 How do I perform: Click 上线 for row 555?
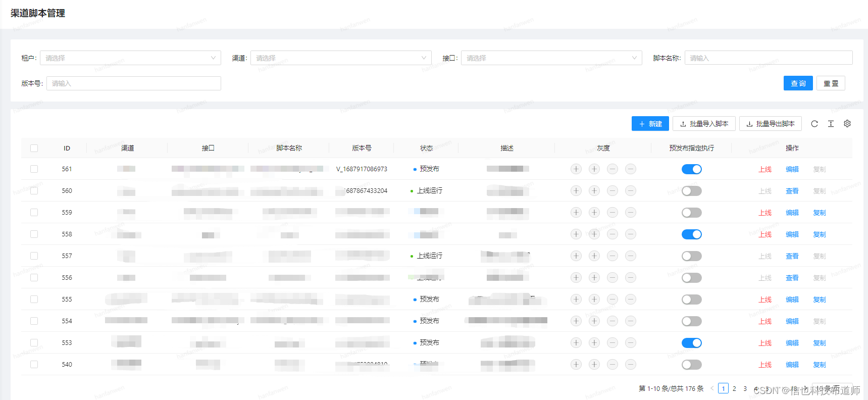(x=765, y=299)
